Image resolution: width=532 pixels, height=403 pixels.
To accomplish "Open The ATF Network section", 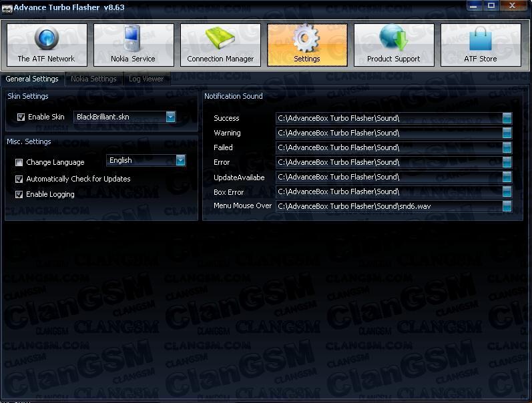I will tap(47, 45).
